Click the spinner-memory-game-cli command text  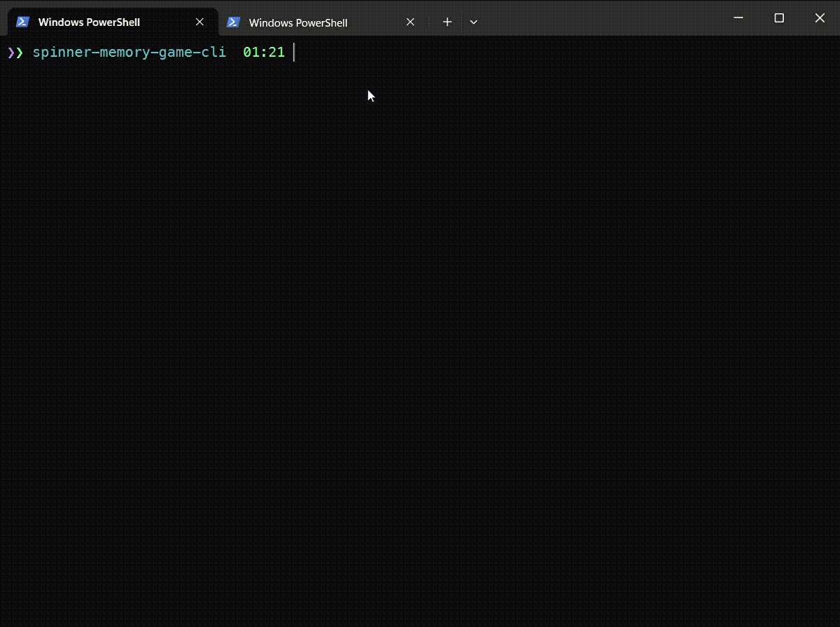coord(129,52)
